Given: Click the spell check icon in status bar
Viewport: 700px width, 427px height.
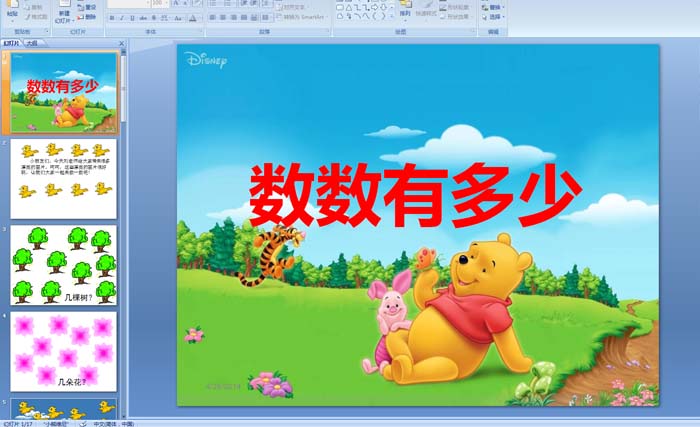Looking at the screenshot, I should pos(83,423).
